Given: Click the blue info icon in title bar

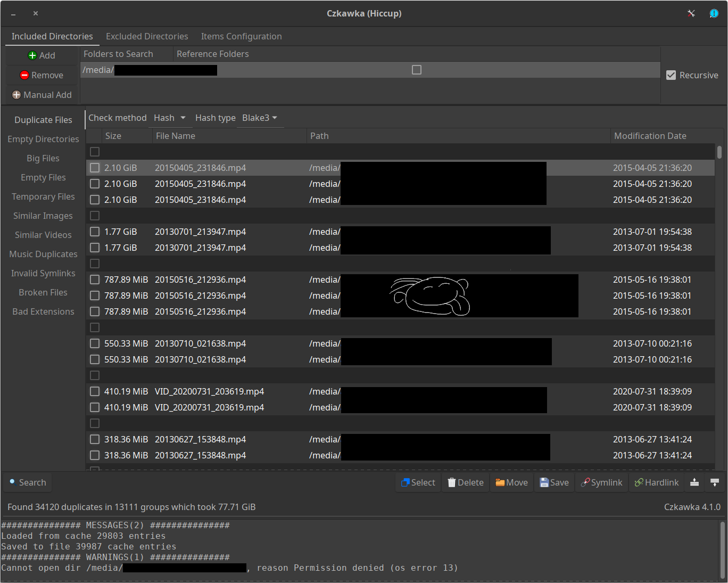Looking at the screenshot, I should click(x=714, y=13).
